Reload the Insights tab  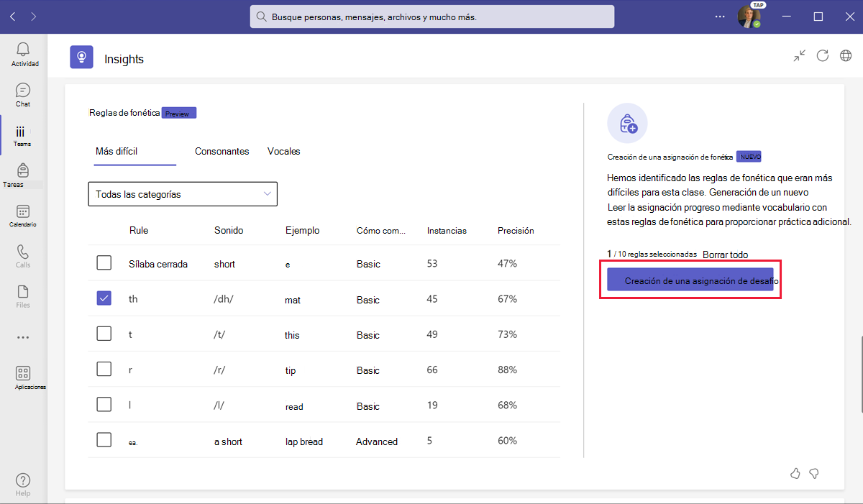823,55
